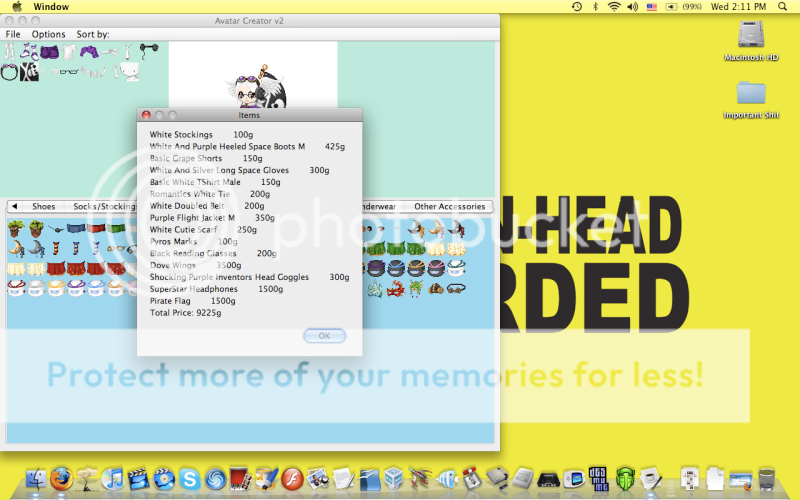Click OK in the Items dialog

[324, 336]
